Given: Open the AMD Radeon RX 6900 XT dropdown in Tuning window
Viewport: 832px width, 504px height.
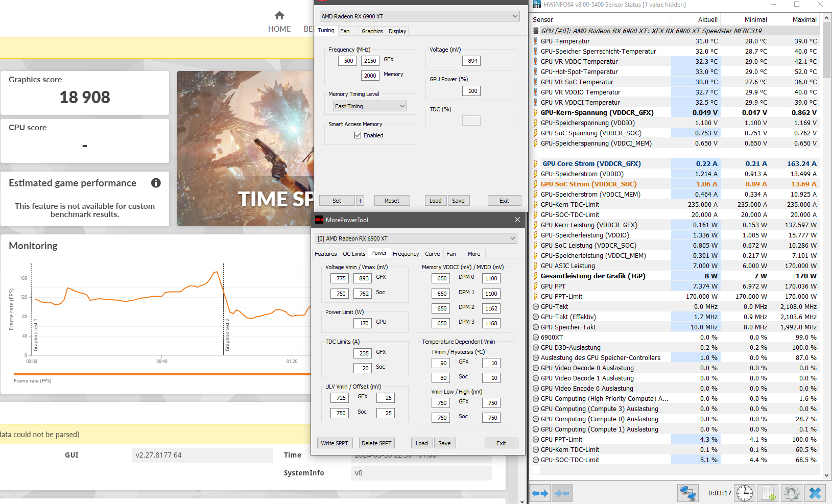Looking at the screenshot, I should pos(420,16).
